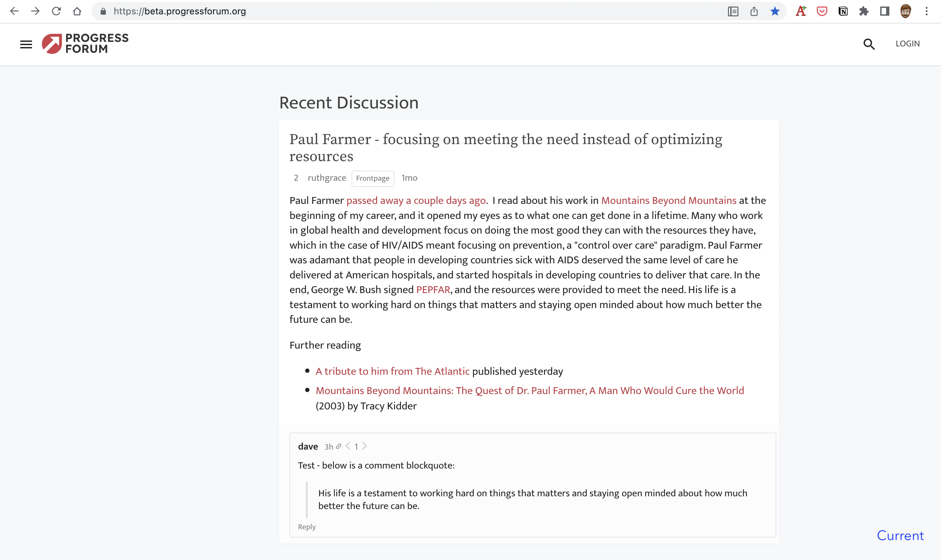Open the PEPFAR link
This screenshot has height=560, width=941.
(x=433, y=290)
